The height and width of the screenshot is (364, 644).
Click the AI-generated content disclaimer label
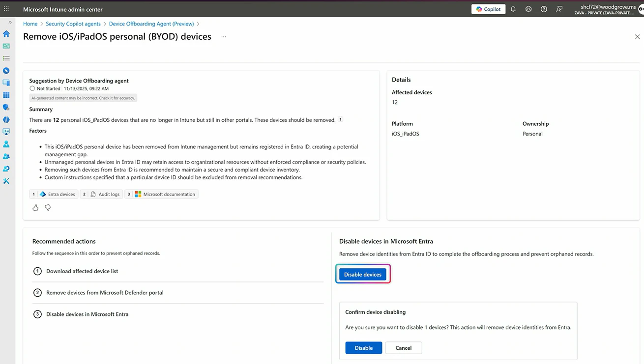[x=83, y=98]
